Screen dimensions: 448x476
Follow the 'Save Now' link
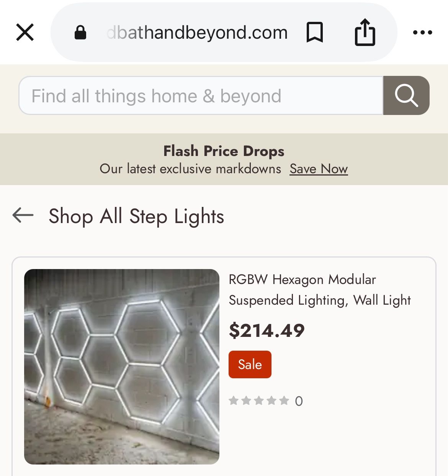pyautogui.click(x=319, y=169)
